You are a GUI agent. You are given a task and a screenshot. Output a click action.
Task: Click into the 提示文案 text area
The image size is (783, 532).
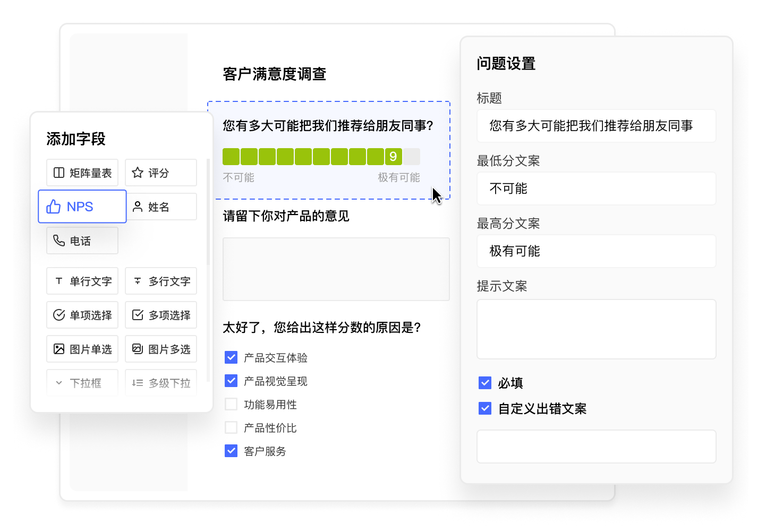pos(596,329)
